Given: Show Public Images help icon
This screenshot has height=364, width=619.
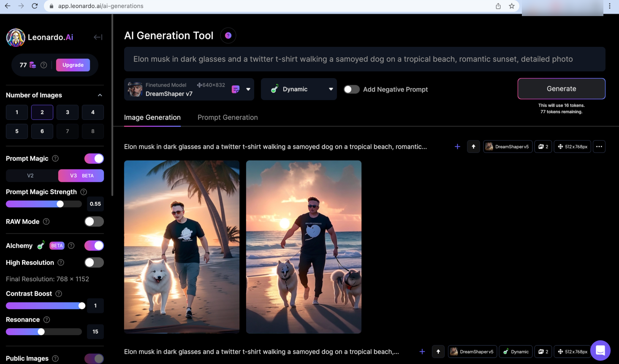Looking at the screenshot, I should click(55, 359).
